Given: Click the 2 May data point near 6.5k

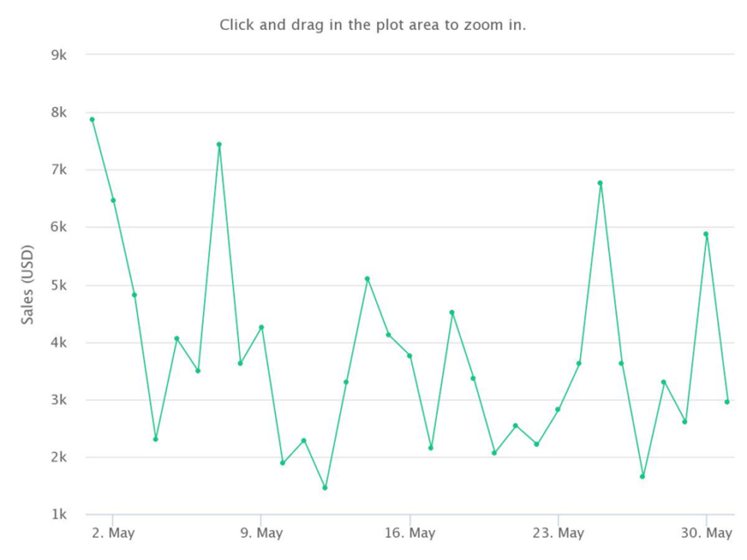Looking at the screenshot, I should [113, 200].
